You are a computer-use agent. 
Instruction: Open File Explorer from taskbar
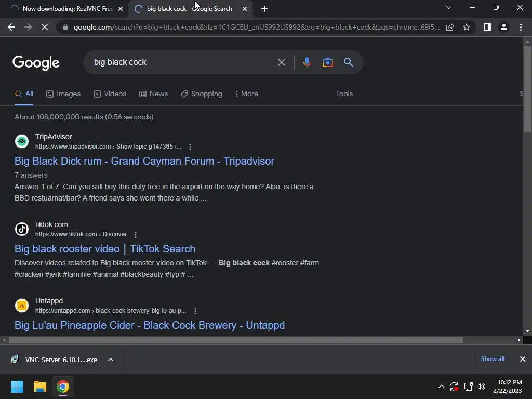(39, 387)
